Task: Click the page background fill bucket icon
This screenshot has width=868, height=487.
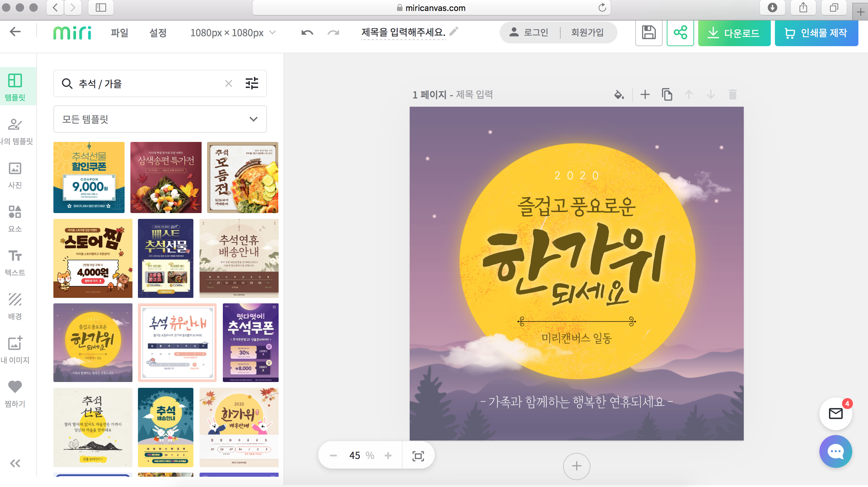Action: pyautogui.click(x=619, y=95)
